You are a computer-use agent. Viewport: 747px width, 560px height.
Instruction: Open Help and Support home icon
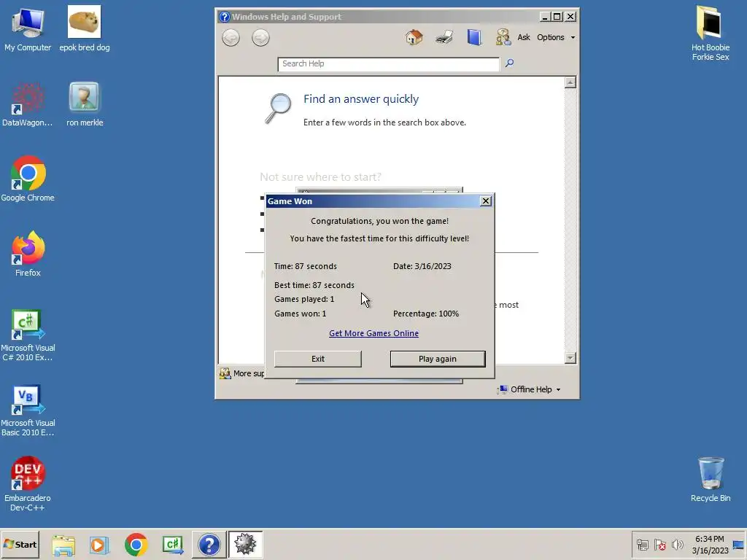point(414,37)
